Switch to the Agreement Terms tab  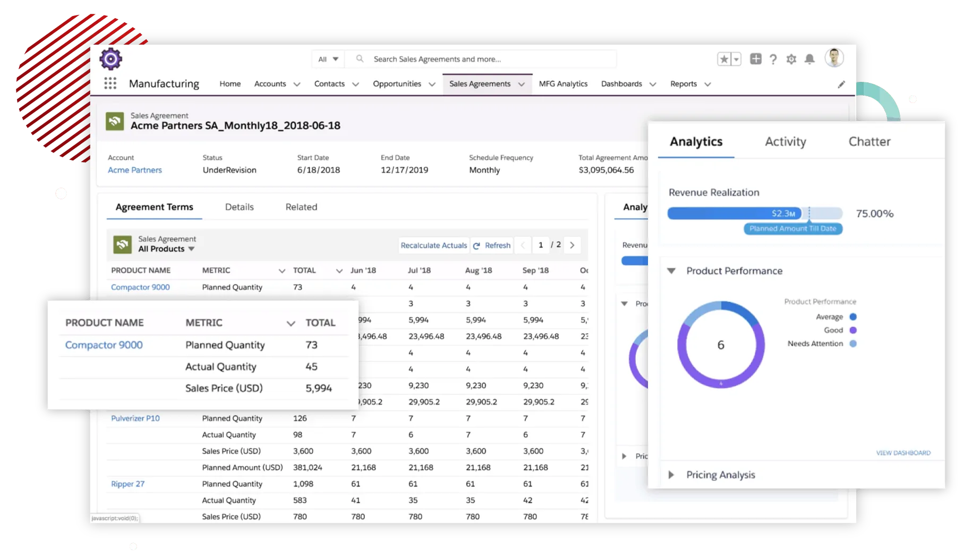(155, 207)
